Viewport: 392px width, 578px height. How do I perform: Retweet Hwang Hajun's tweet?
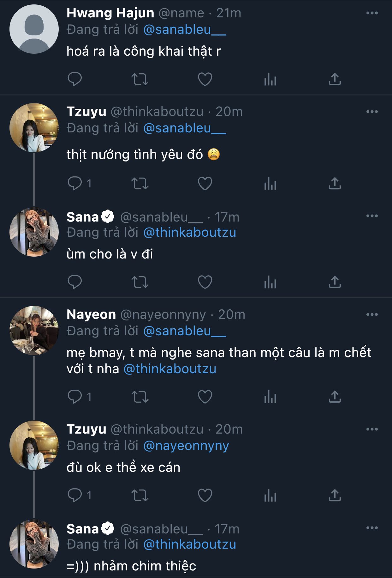pos(140,79)
